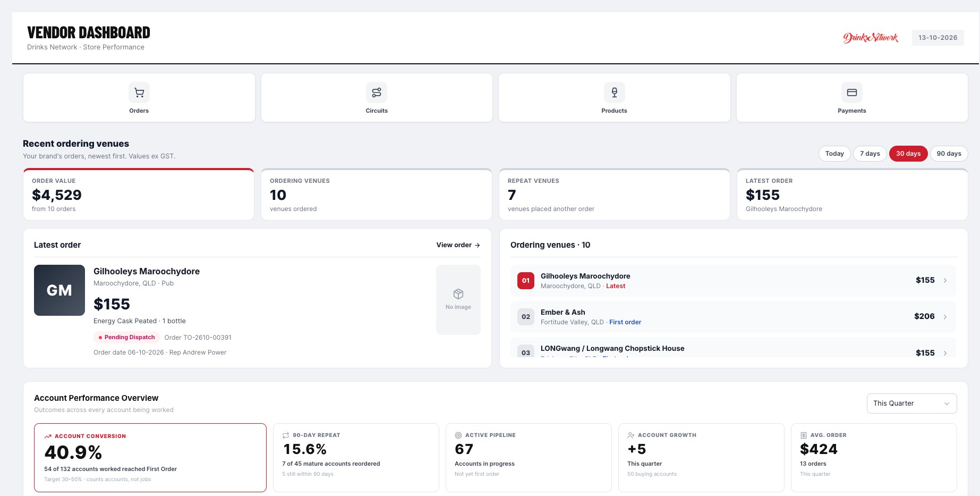This screenshot has height=496, width=980.
Task: Select the Latest Order $155 summary card
Action: [853, 195]
